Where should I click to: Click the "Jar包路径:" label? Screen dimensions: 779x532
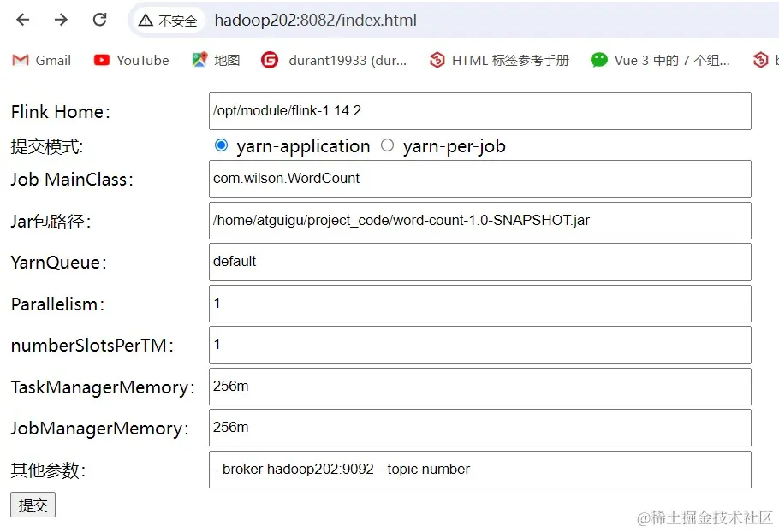(x=51, y=221)
